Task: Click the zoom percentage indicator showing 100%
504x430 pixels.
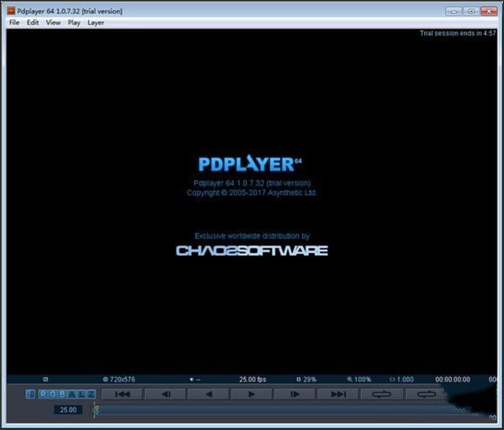Action: [x=361, y=379]
